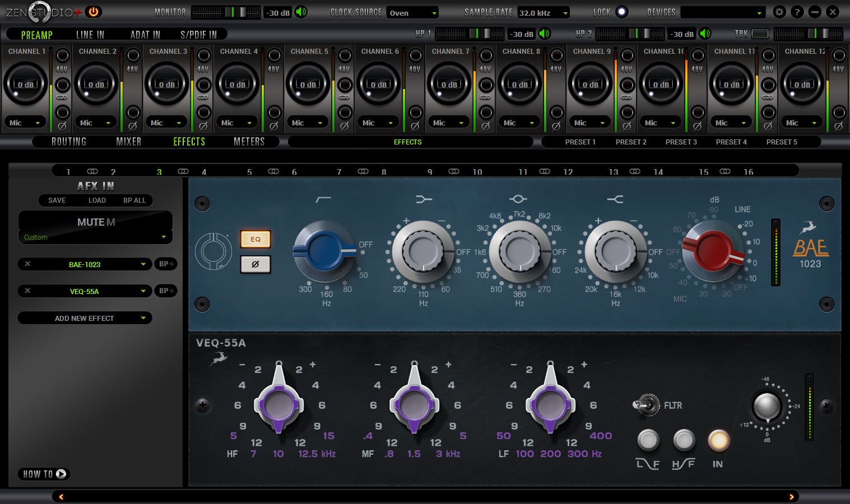Enable 48V phantom power on Channel 1
This screenshot has width=850, height=504.
[62, 55]
